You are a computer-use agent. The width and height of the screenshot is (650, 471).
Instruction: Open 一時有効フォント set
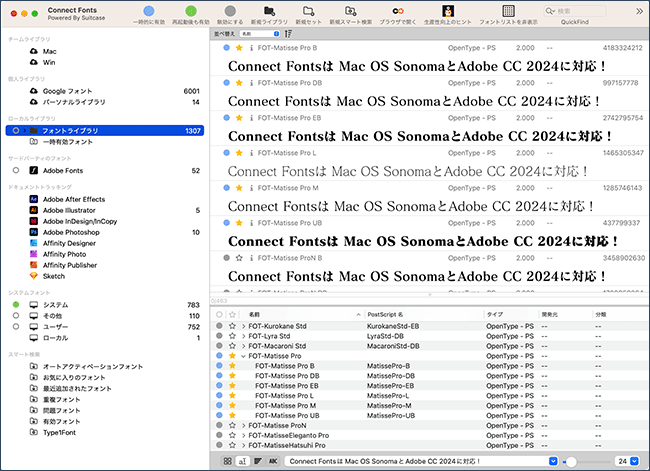[x=68, y=142]
